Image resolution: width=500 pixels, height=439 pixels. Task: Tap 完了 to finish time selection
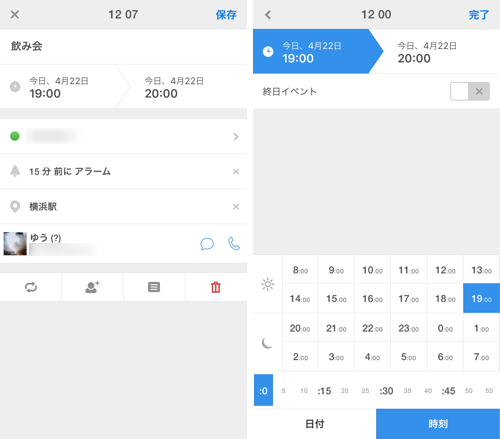[479, 15]
